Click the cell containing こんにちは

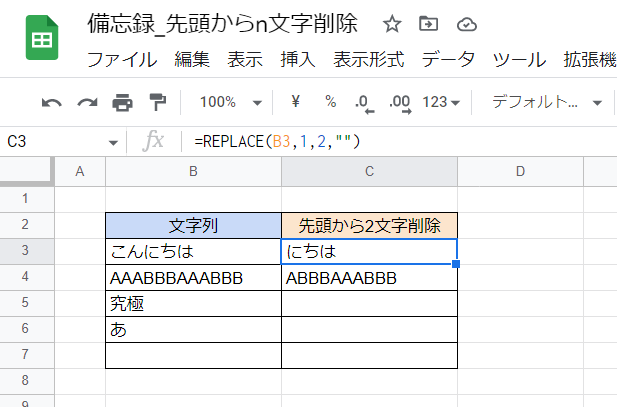(193, 252)
